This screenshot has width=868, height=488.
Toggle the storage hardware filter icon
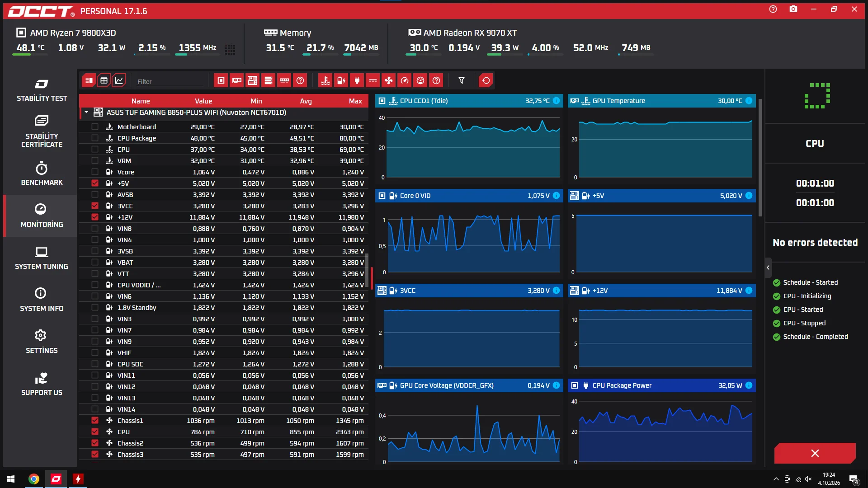(x=269, y=80)
